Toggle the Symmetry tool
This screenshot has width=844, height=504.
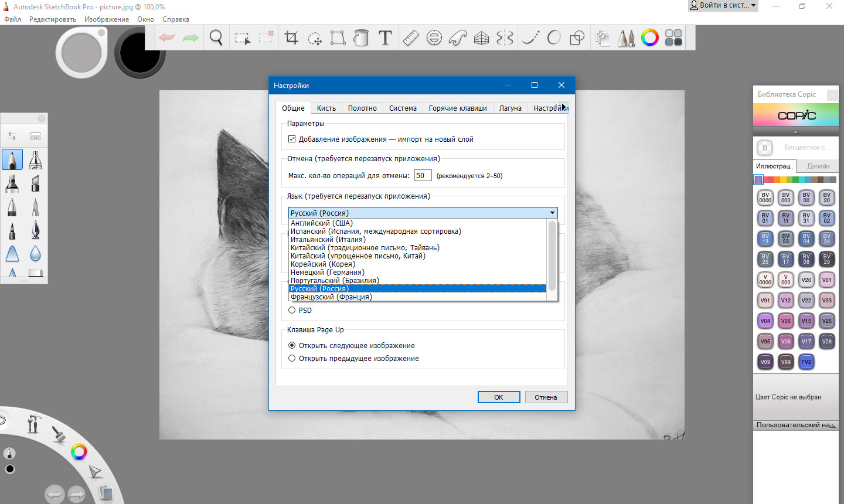point(505,38)
